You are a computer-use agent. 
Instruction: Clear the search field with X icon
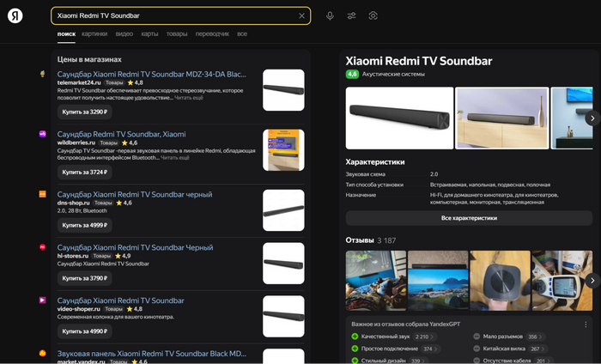[x=301, y=15]
